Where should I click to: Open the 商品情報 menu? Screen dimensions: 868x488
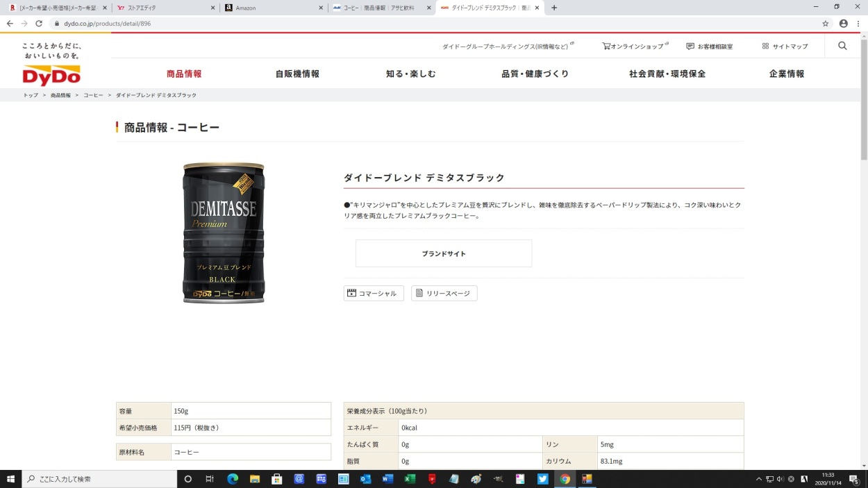184,74
